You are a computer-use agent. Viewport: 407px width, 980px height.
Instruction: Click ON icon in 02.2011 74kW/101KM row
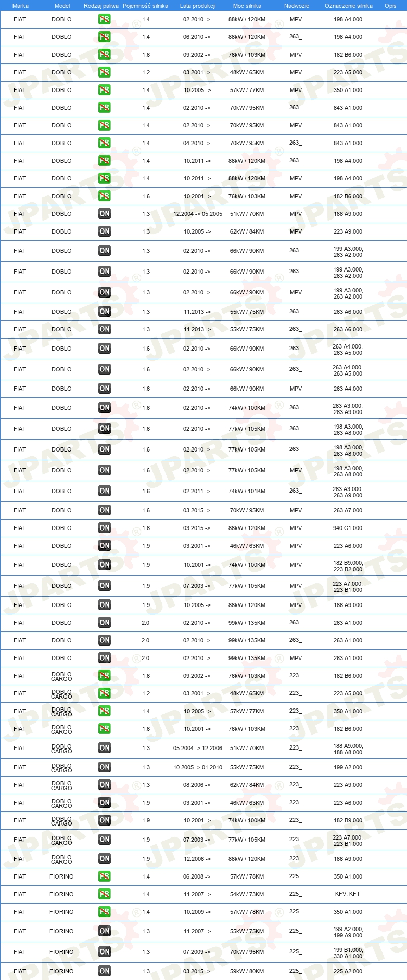click(105, 491)
